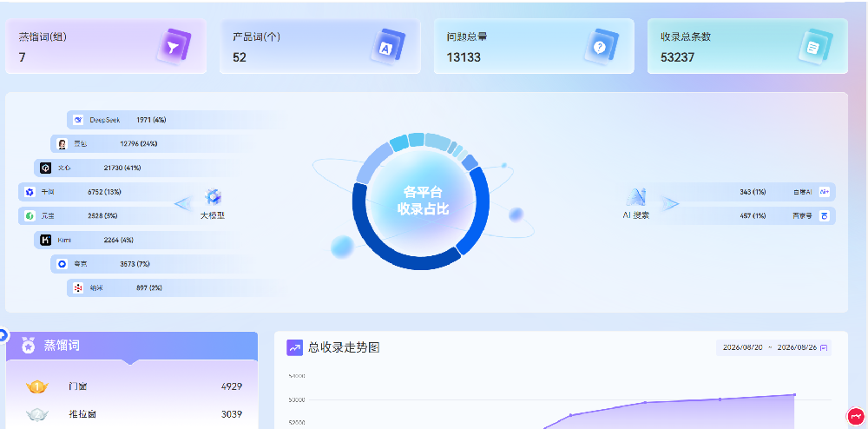The image size is (868, 429).
Task: Click the DeepSeek label text
Action: click(x=105, y=120)
